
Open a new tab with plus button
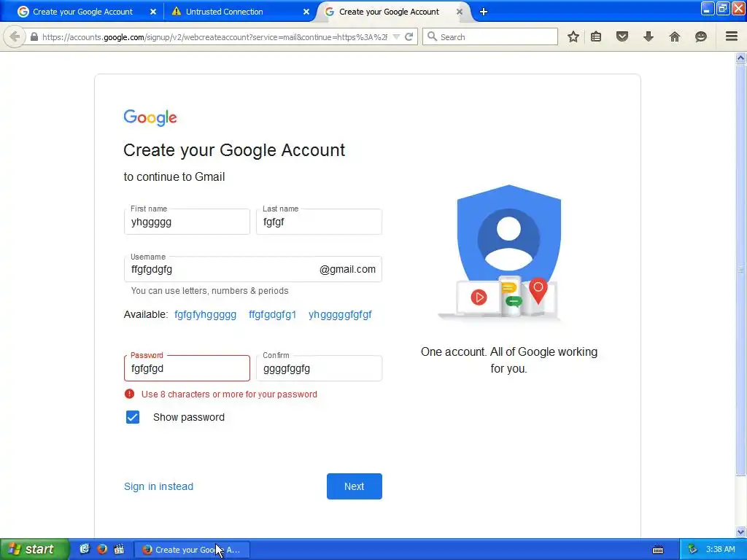point(483,12)
